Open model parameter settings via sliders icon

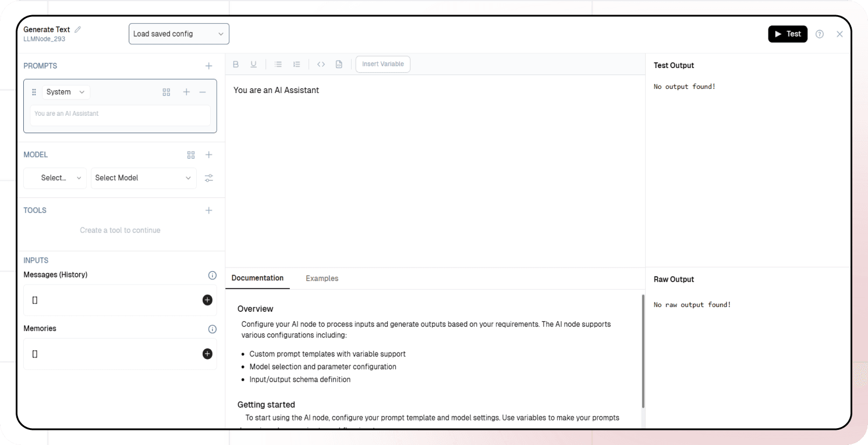(209, 178)
